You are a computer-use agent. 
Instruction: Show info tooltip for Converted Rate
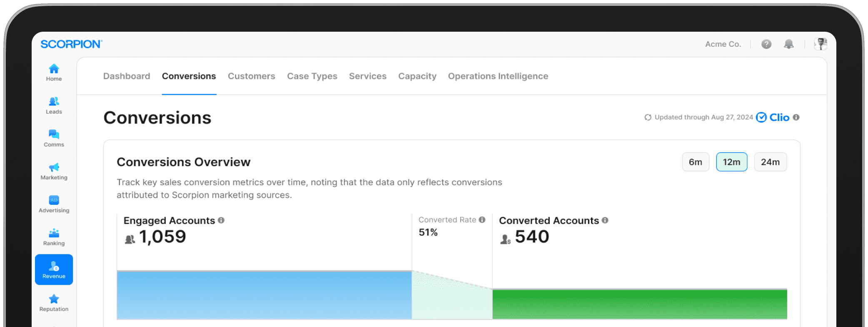[x=482, y=220]
